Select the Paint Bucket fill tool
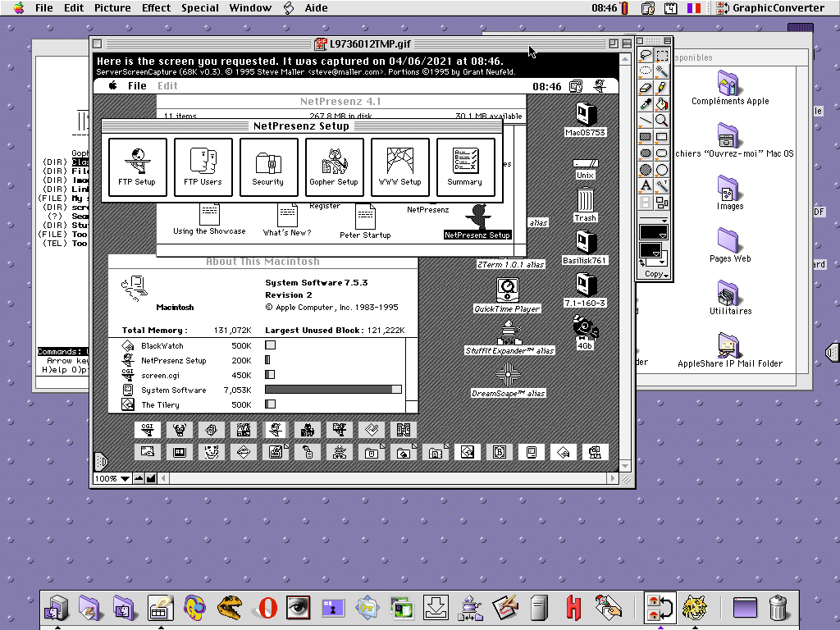Viewport: 840px width, 630px height. 662,104
